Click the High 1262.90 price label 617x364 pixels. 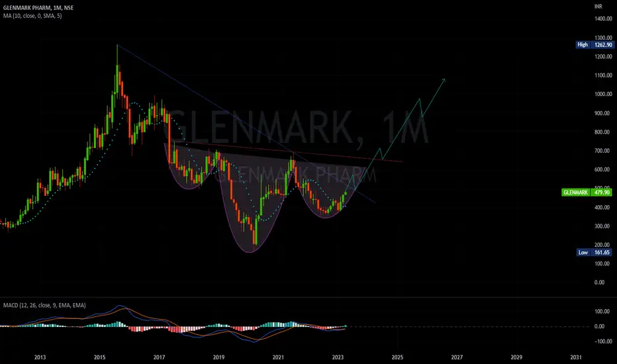(594, 45)
